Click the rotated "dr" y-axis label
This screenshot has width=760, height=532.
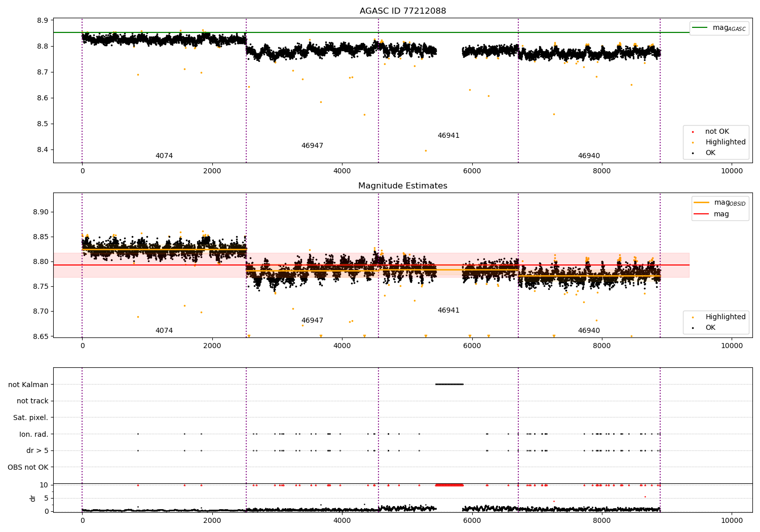(33, 498)
